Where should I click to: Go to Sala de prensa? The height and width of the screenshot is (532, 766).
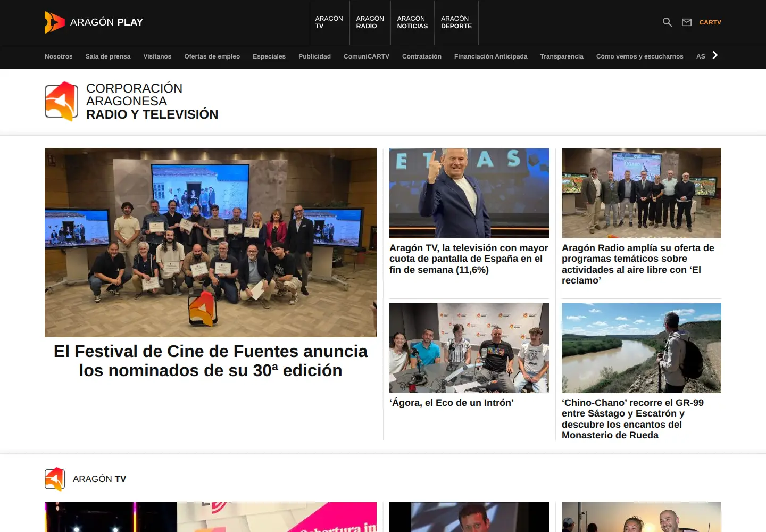tap(108, 56)
